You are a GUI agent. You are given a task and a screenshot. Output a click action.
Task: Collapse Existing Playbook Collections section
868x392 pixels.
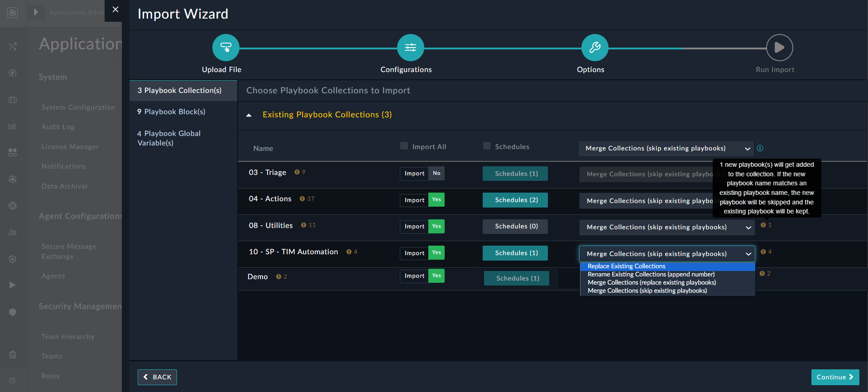(249, 115)
